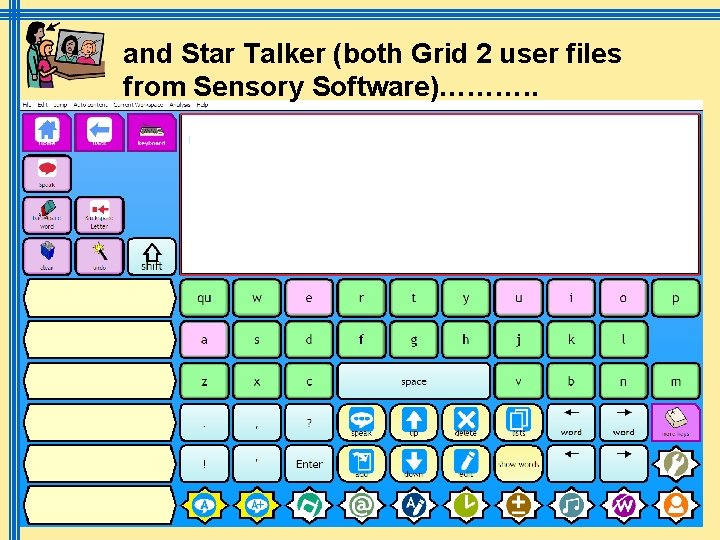Tap the blue up arrow cell

point(414,422)
